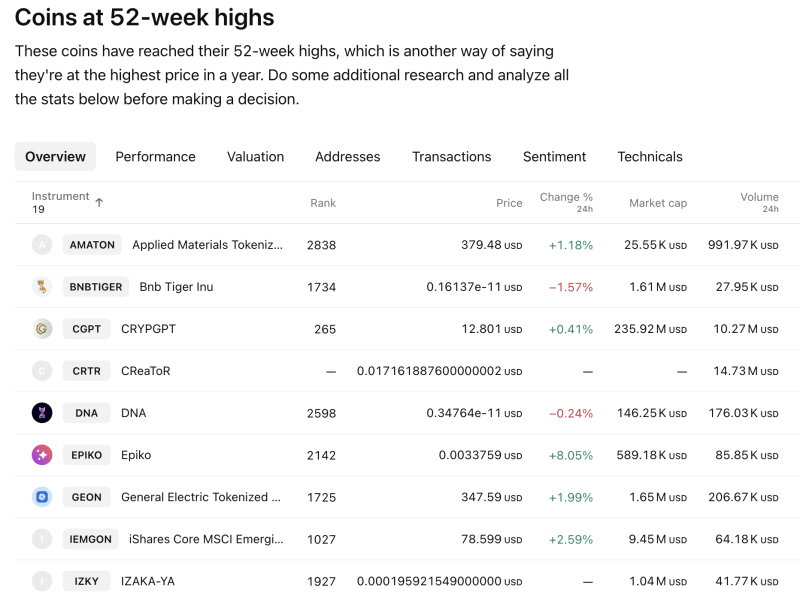Switch to the Performance tab
The height and width of the screenshot is (599, 800).
pyautogui.click(x=155, y=156)
